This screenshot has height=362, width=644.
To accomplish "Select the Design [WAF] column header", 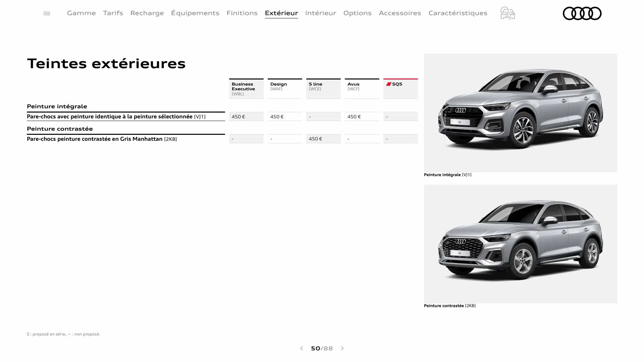I will click(x=285, y=89).
